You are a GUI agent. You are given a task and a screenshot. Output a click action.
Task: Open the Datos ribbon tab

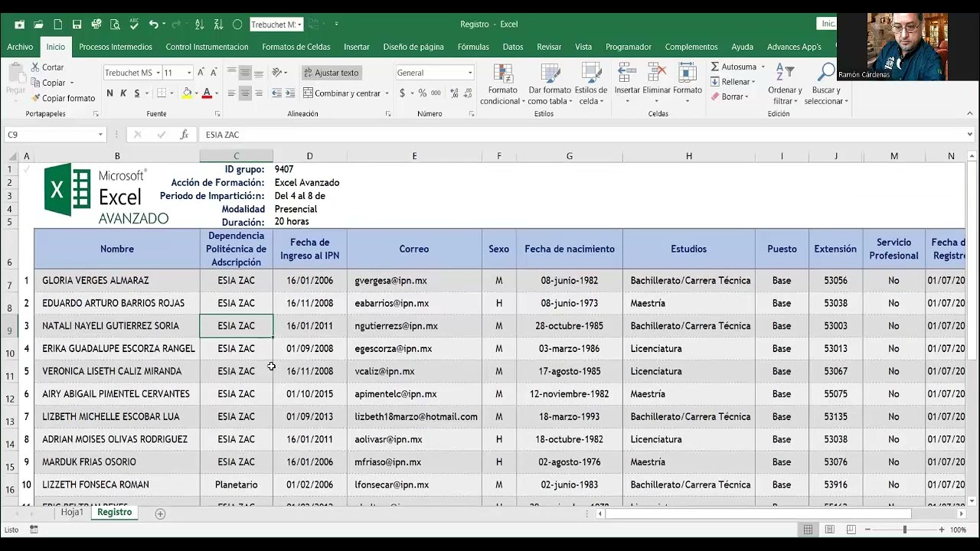point(513,47)
